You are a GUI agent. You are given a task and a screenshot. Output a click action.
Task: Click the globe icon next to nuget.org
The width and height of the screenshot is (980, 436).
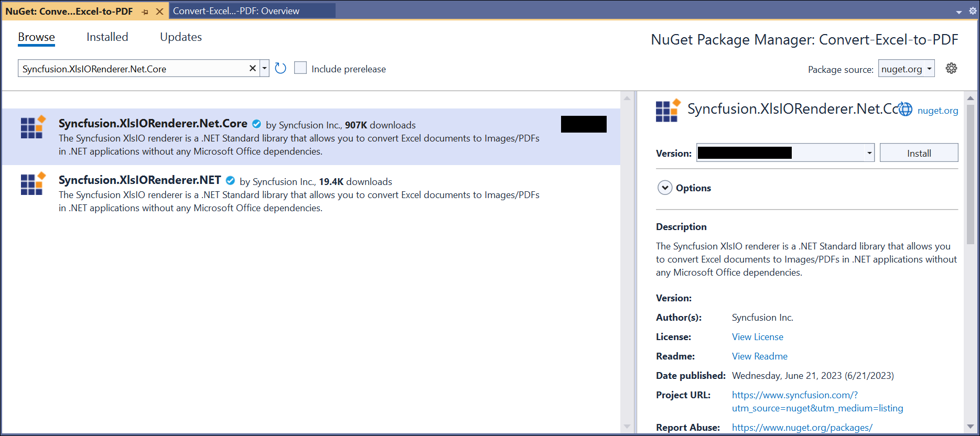point(906,109)
